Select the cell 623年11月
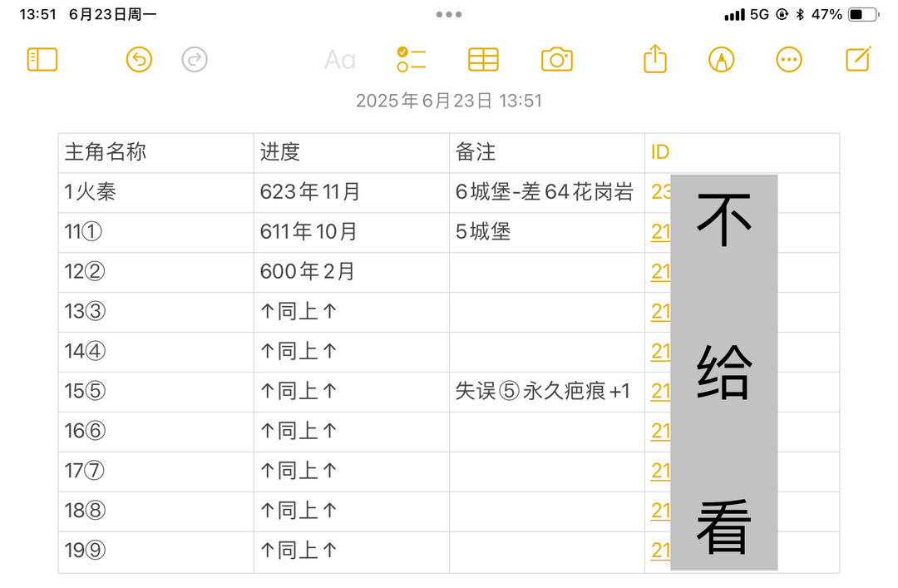The width and height of the screenshot is (898, 588). tap(352, 193)
